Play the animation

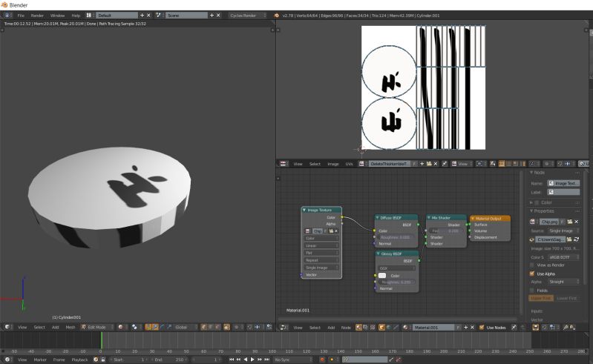(x=252, y=360)
